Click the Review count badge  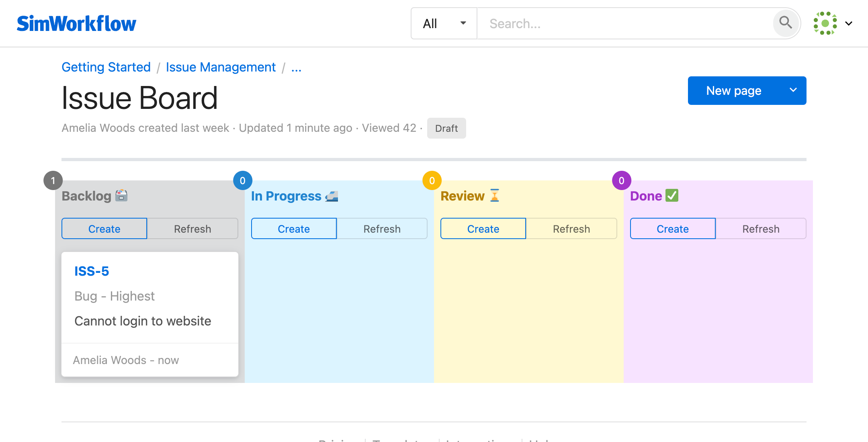click(432, 181)
